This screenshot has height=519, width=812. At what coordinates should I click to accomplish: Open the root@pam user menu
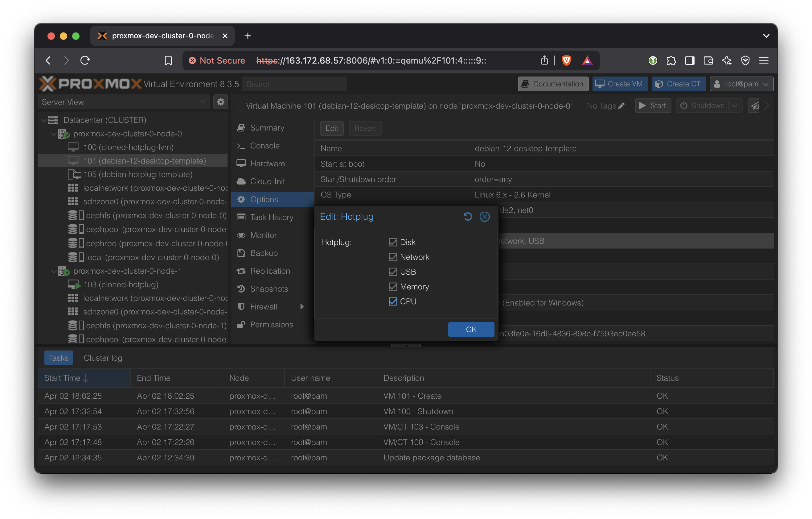coord(741,84)
